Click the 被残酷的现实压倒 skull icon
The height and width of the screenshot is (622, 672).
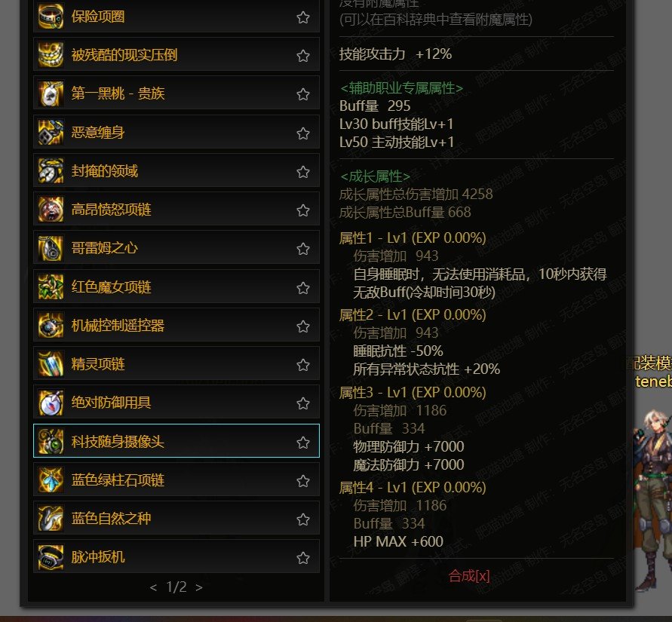[51, 54]
